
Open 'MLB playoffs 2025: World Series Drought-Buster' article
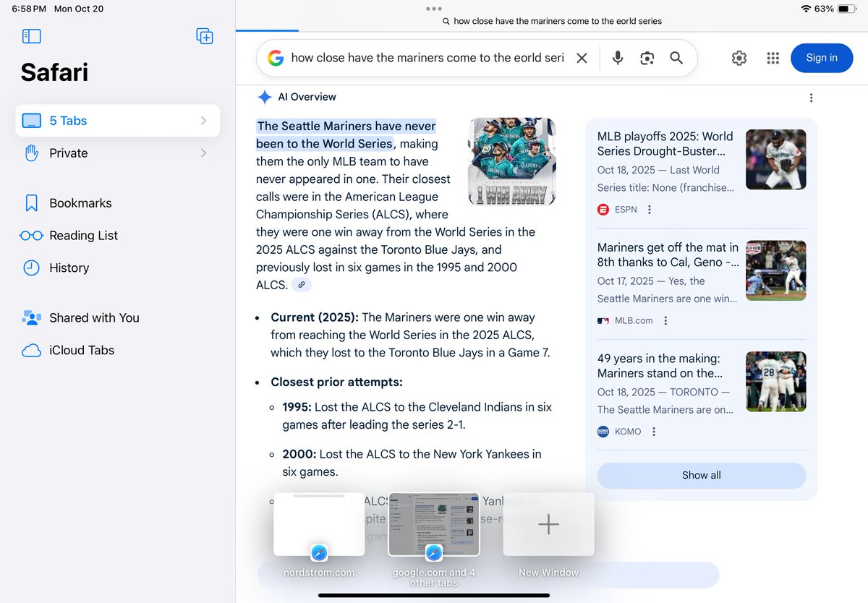pyautogui.click(x=666, y=144)
